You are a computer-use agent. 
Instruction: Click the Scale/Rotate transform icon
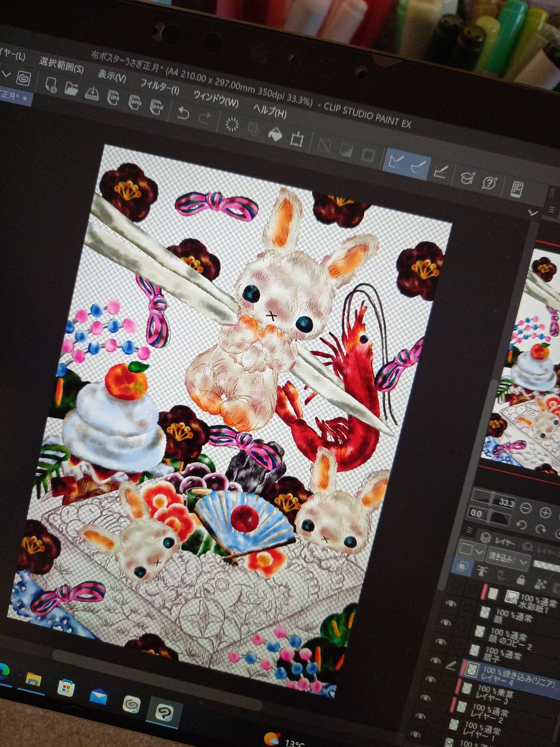click(297, 138)
